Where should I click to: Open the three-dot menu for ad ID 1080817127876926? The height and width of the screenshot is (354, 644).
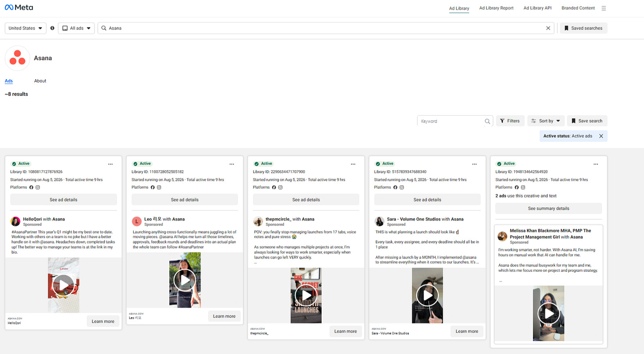point(110,164)
